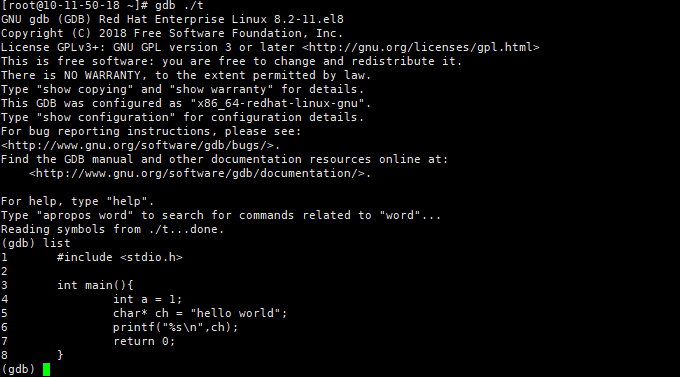Click the 'list' command text
Screen dimensions: 680x377
pos(57,243)
